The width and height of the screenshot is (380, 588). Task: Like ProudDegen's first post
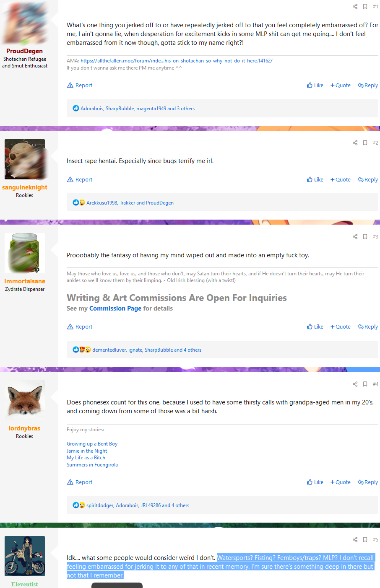point(315,85)
